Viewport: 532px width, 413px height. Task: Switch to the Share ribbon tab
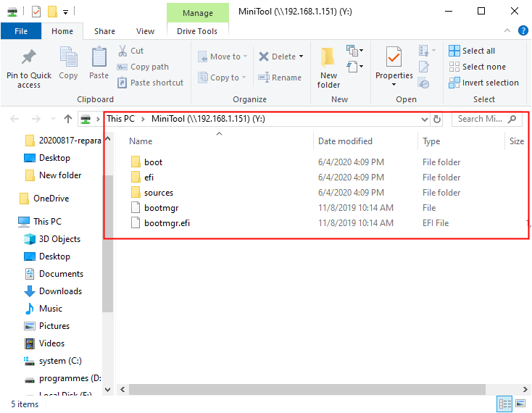[x=104, y=31]
